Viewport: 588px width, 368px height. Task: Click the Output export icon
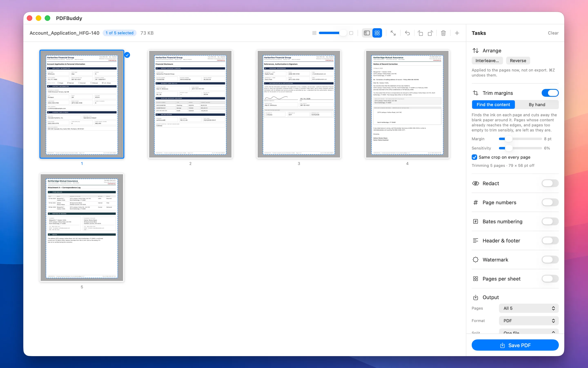pyautogui.click(x=476, y=297)
